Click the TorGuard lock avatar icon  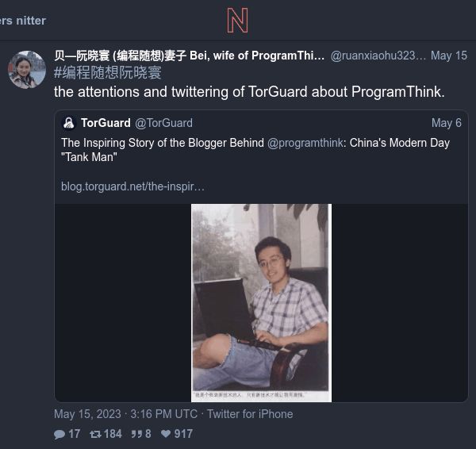[x=69, y=123]
